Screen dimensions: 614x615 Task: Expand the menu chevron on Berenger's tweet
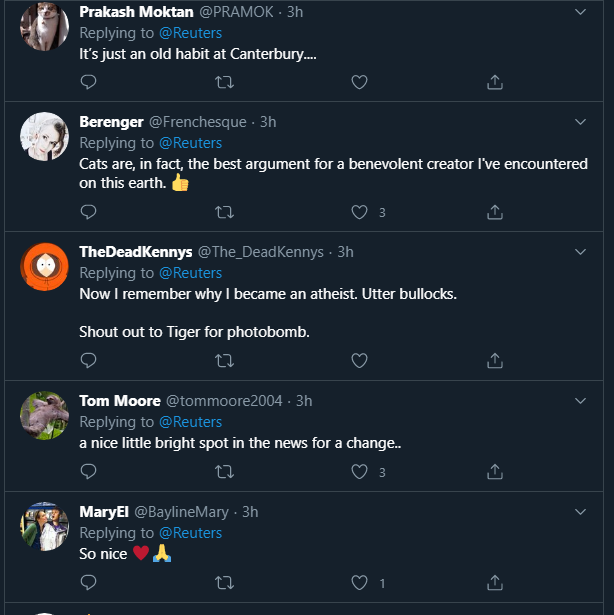581,122
